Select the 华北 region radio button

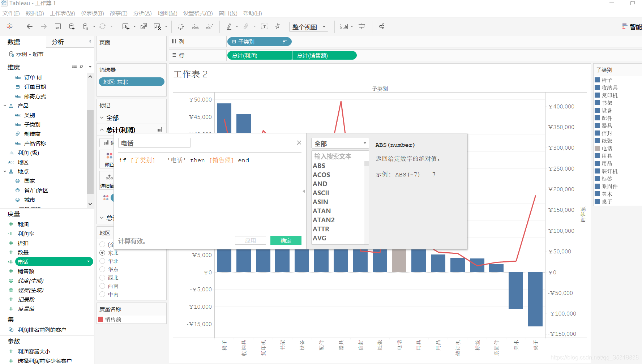coord(102,261)
